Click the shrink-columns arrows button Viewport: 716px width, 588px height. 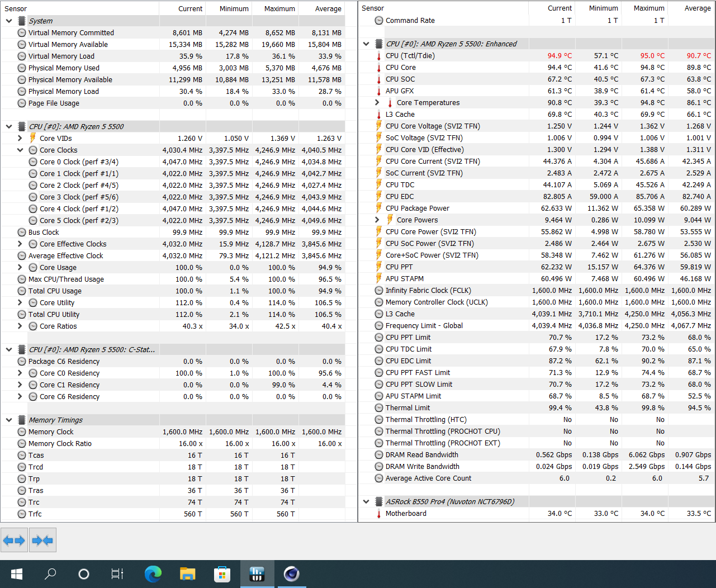coord(42,540)
